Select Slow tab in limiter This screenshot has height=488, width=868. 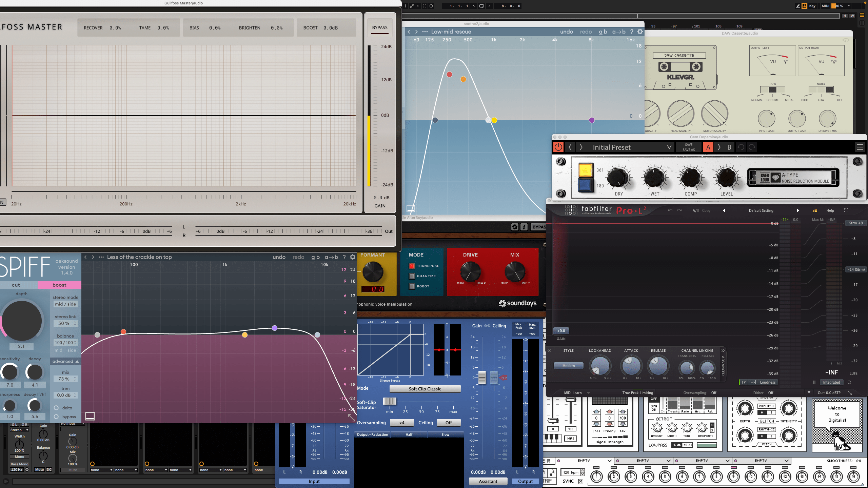(x=445, y=434)
